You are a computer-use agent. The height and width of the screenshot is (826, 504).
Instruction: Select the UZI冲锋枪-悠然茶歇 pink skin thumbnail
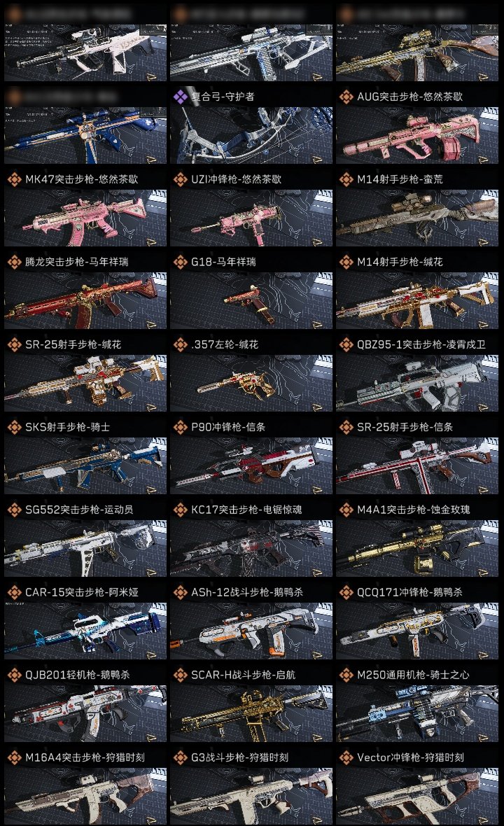tap(251, 218)
